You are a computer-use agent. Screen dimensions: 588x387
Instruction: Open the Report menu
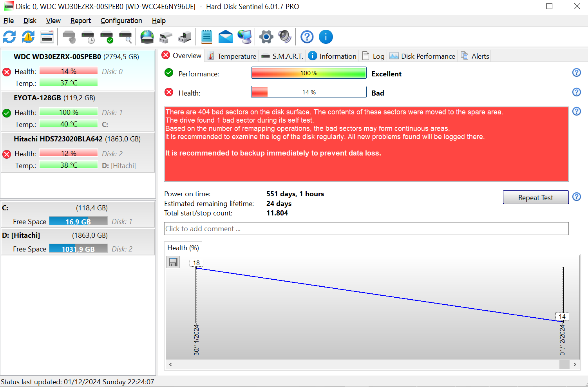coord(81,21)
